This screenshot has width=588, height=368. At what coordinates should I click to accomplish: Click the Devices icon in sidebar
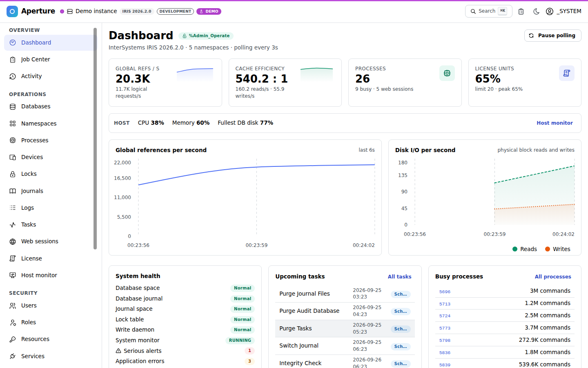click(13, 157)
